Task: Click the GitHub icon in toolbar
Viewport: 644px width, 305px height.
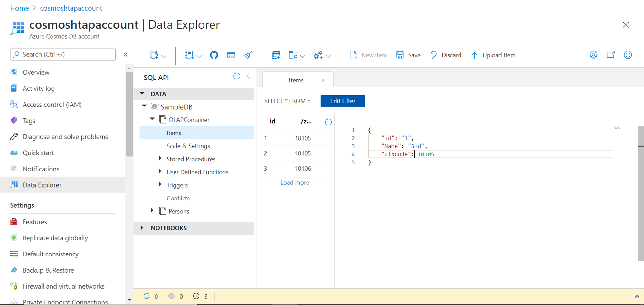Action: pyautogui.click(x=214, y=55)
